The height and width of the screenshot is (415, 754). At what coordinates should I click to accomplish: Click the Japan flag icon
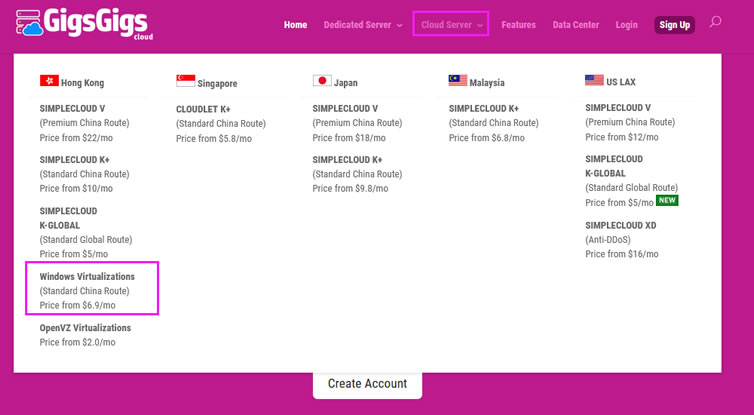click(x=322, y=80)
